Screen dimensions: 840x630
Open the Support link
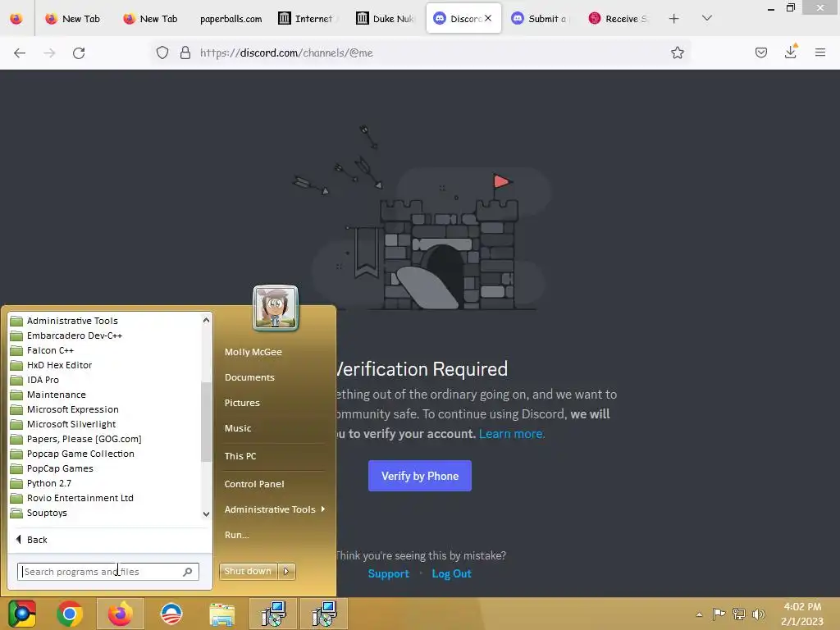(388, 573)
